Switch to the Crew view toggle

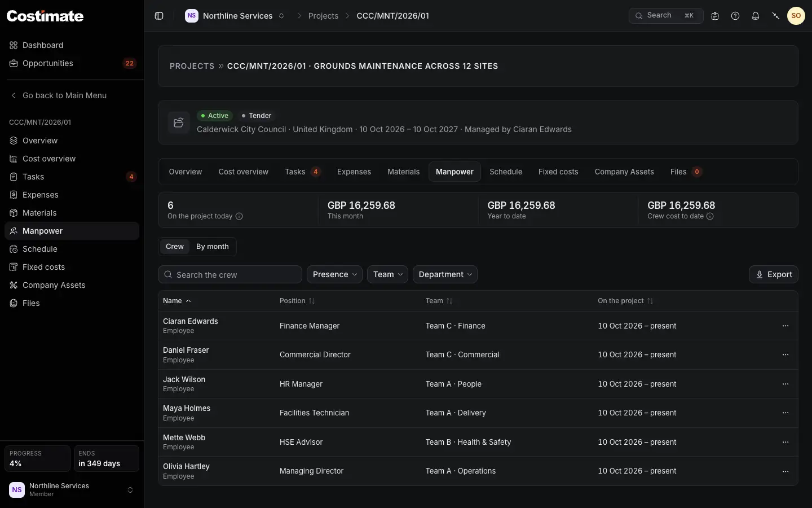tap(175, 247)
